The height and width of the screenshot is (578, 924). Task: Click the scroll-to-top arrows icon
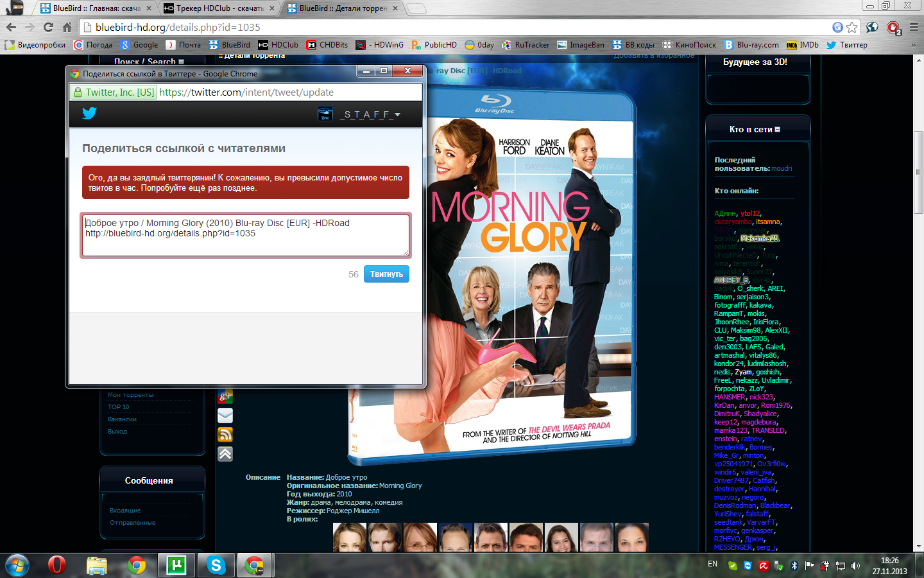225,454
